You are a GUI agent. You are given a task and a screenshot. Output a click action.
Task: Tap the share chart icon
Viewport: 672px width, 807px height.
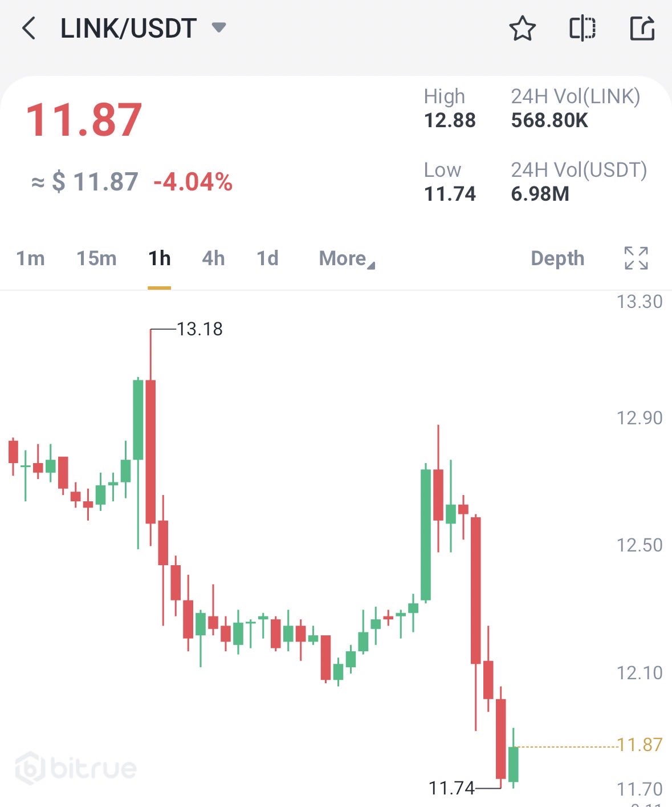click(x=642, y=29)
